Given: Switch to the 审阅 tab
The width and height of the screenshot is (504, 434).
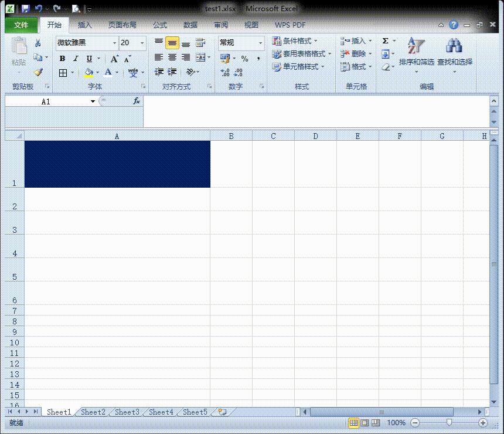Looking at the screenshot, I should pyautogui.click(x=221, y=25).
